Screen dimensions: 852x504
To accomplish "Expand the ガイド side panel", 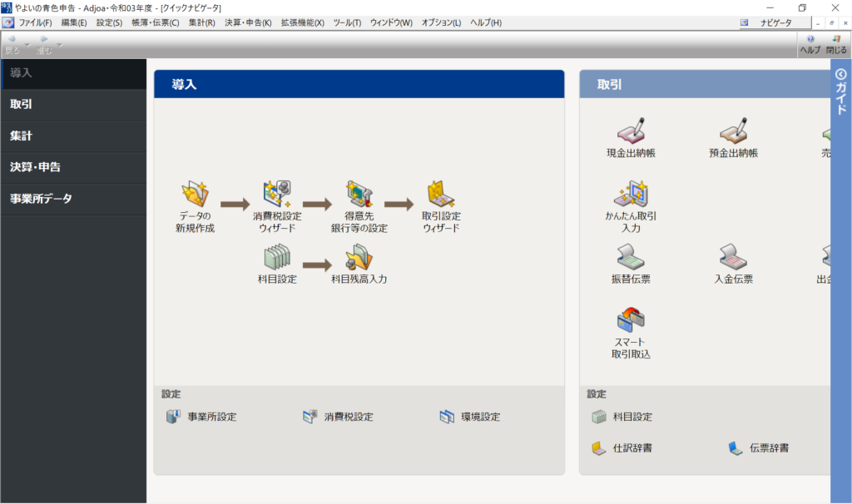I will coord(840,91).
